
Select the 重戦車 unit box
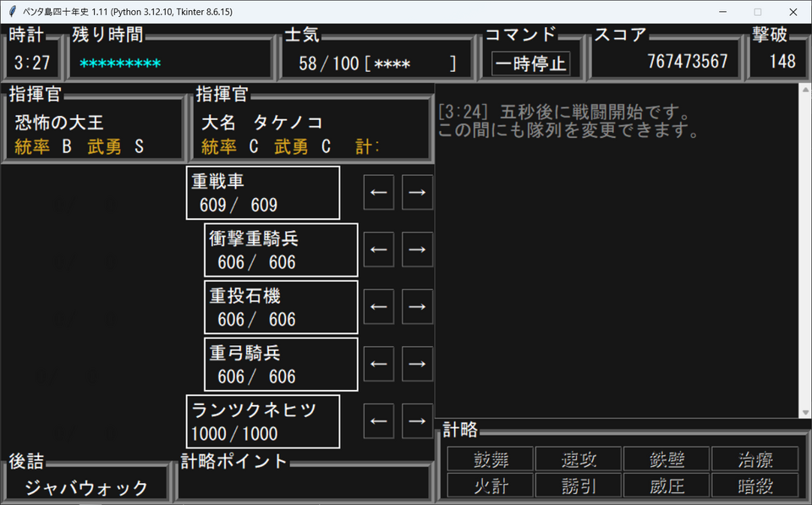point(263,193)
